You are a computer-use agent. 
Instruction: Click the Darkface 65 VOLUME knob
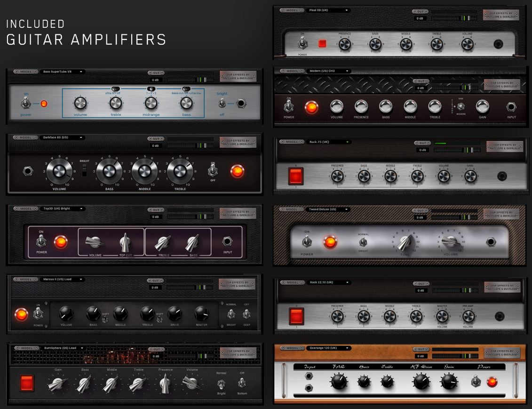point(59,171)
